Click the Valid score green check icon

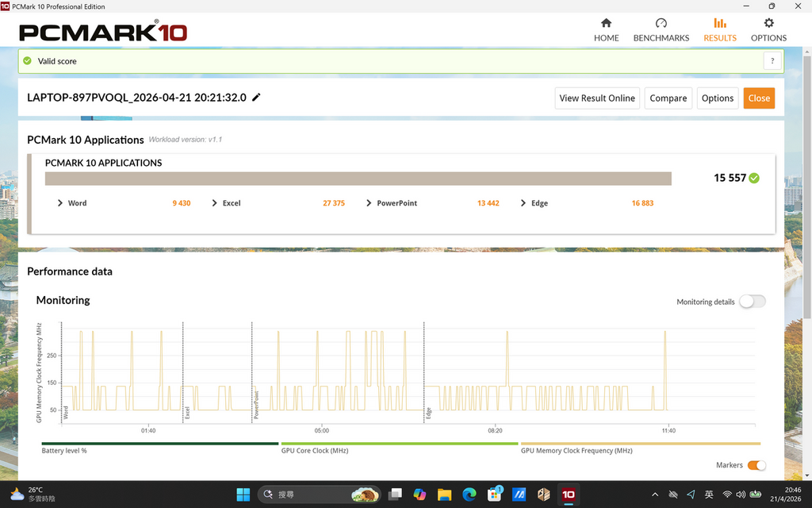28,60
